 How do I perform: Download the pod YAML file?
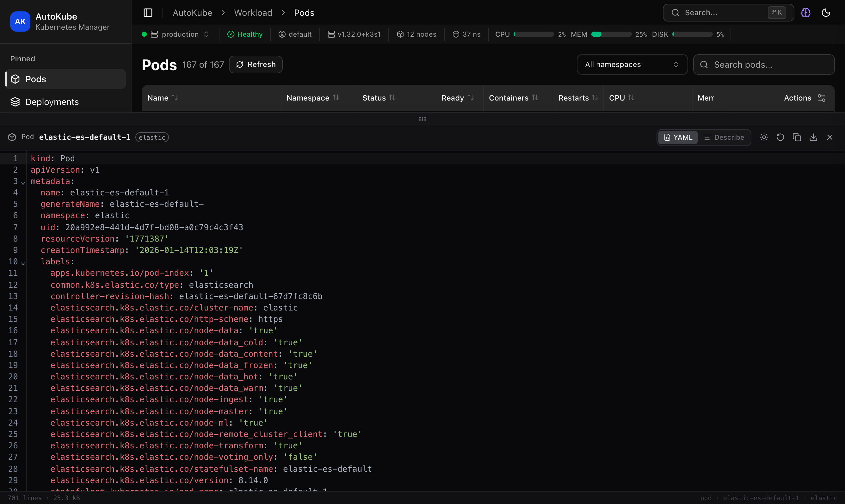pos(813,137)
